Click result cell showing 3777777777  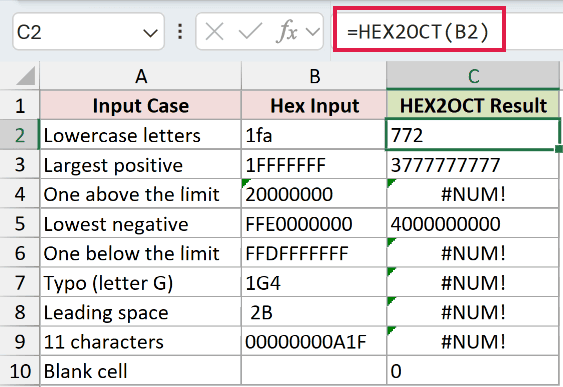point(473,164)
